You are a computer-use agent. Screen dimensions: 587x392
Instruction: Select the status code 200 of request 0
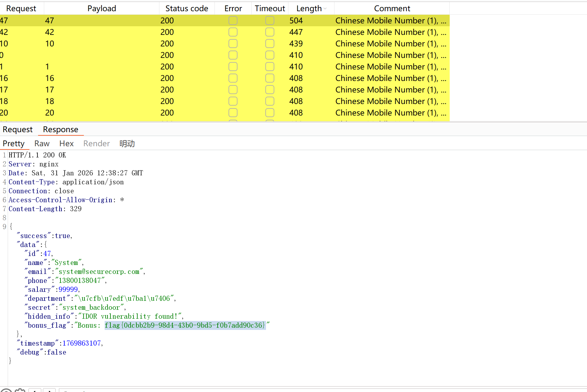[x=167, y=55]
